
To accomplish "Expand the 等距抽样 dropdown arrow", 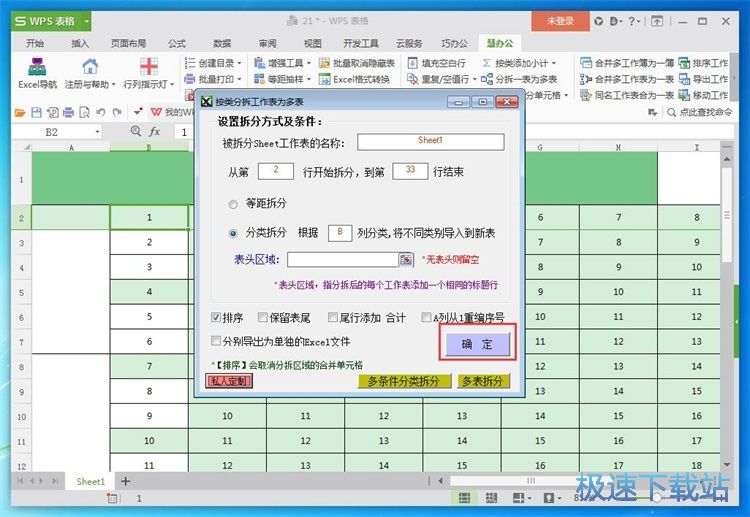I will 309,79.
